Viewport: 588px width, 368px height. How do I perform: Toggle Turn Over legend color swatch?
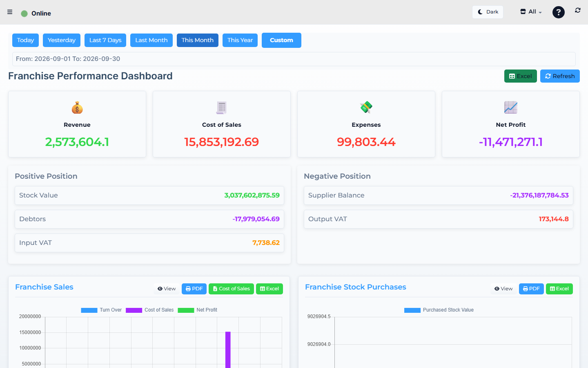(x=89, y=310)
